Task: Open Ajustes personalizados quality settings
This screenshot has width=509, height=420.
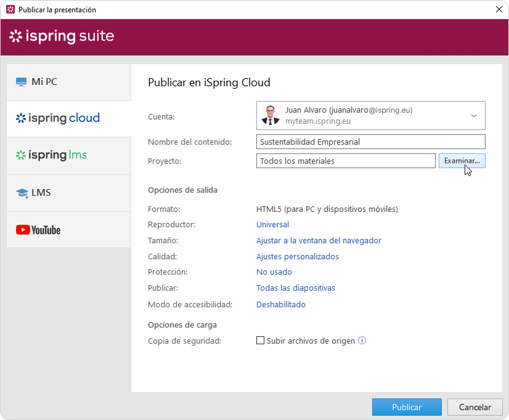Action: pyautogui.click(x=297, y=257)
